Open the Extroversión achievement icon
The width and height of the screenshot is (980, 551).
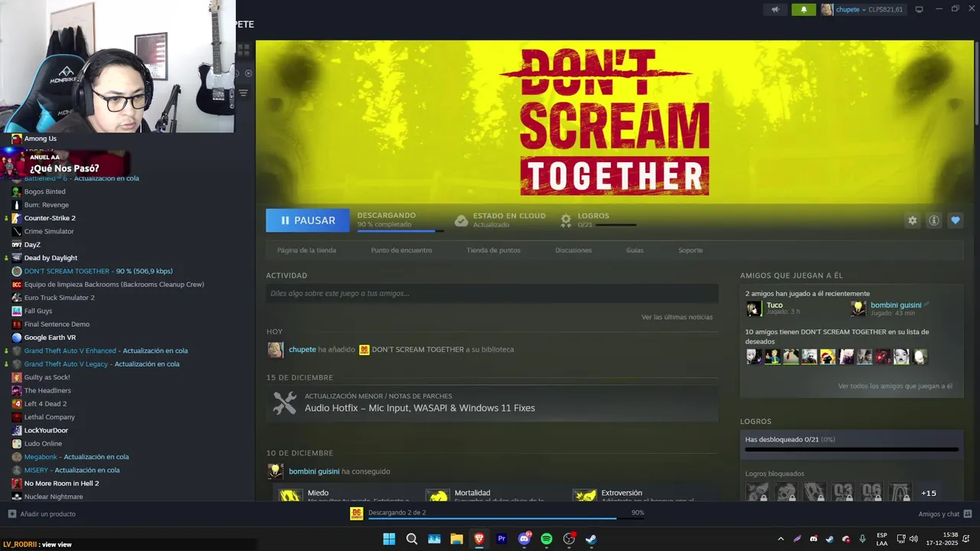pyautogui.click(x=585, y=495)
